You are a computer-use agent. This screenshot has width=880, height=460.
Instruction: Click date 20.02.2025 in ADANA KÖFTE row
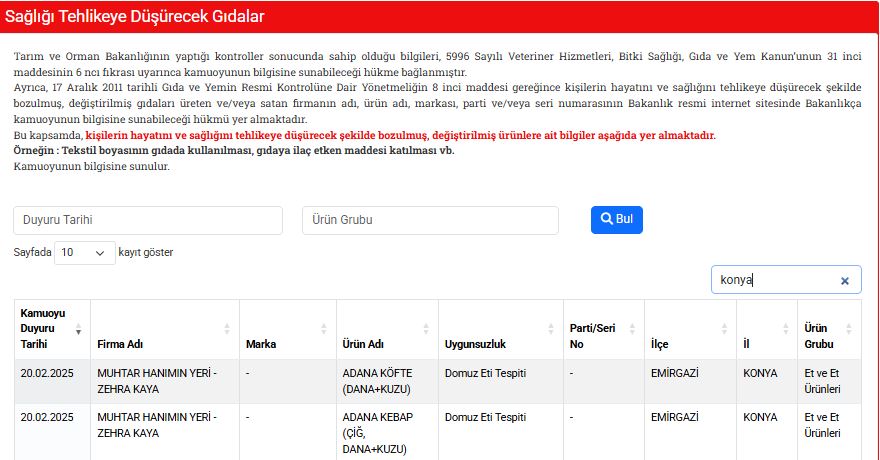[47, 373]
